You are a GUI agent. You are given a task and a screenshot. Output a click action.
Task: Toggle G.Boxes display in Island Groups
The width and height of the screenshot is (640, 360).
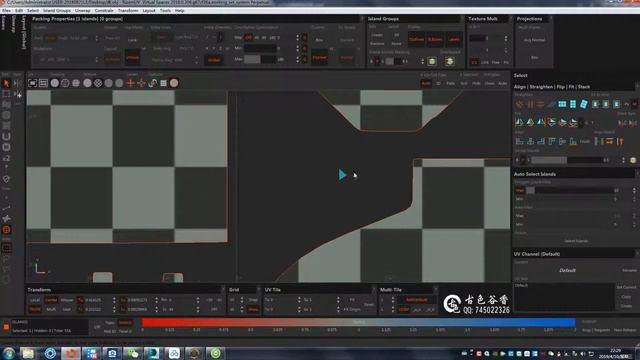pos(435,40)
